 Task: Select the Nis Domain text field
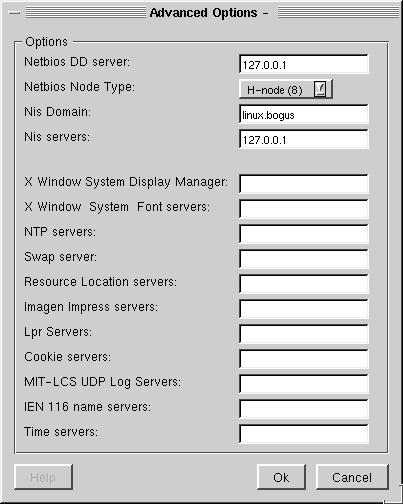[x=304, y=114]
